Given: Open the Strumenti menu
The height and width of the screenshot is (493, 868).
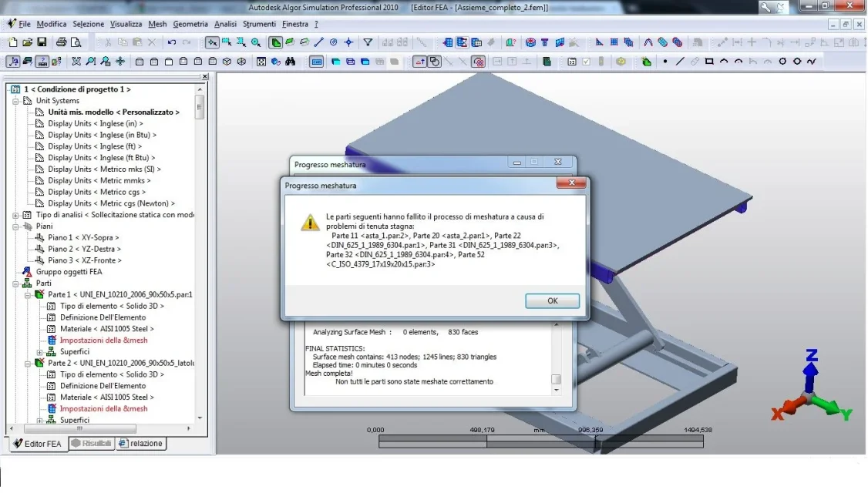Looking at the screenshot, I should [x=259, y=24].
